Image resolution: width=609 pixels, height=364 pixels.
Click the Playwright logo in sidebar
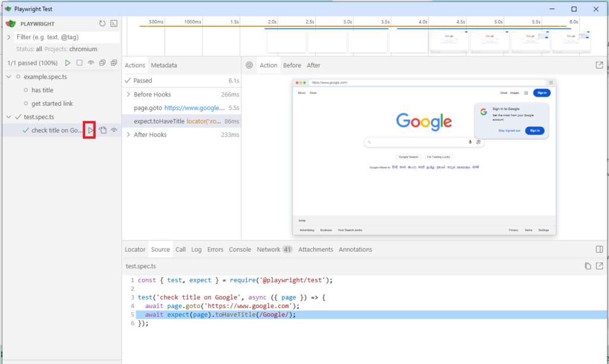(11, 24)
